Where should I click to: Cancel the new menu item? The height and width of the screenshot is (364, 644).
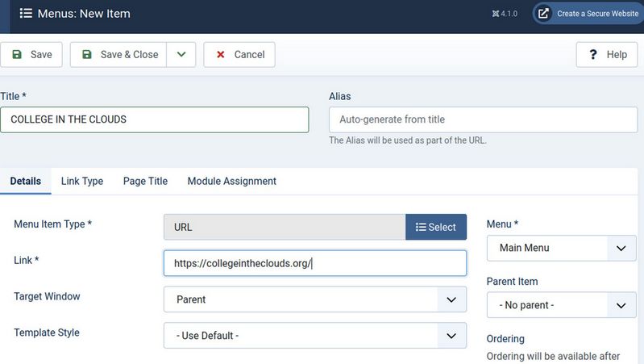click(239, 54)
